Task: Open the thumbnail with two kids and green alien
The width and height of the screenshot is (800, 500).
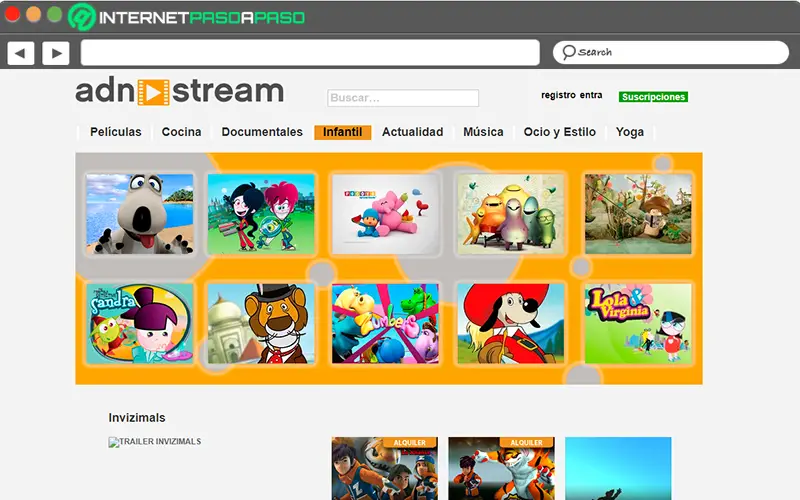Action: click(261, 214)
